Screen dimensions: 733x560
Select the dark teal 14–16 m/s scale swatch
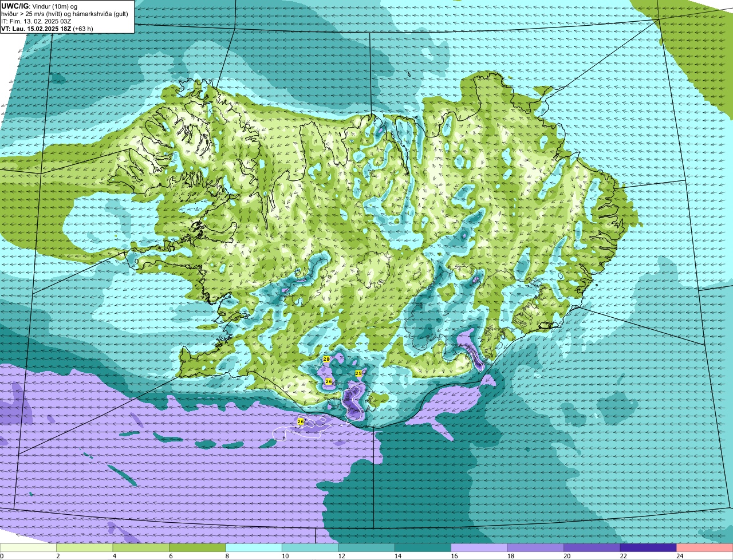click(423, 548)
